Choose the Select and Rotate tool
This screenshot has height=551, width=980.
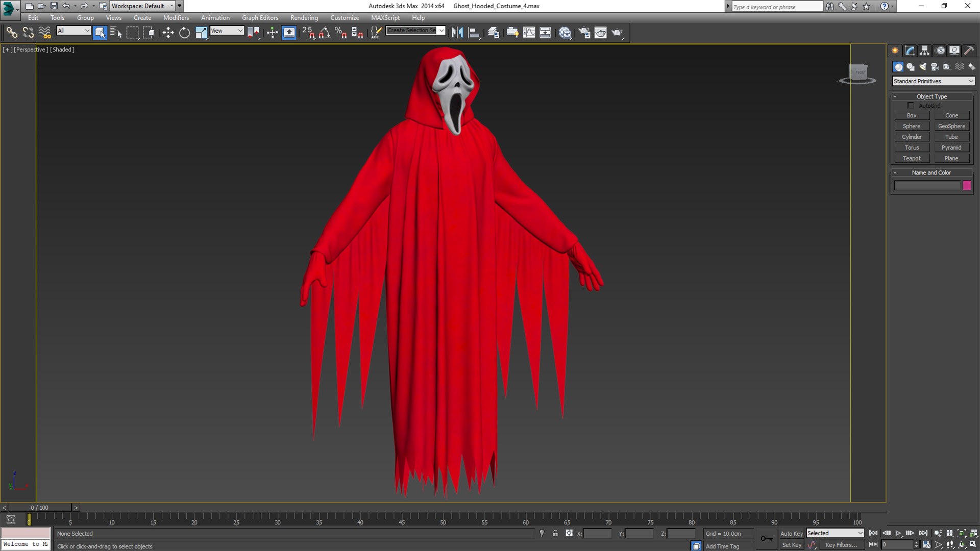tap(184, 33)
